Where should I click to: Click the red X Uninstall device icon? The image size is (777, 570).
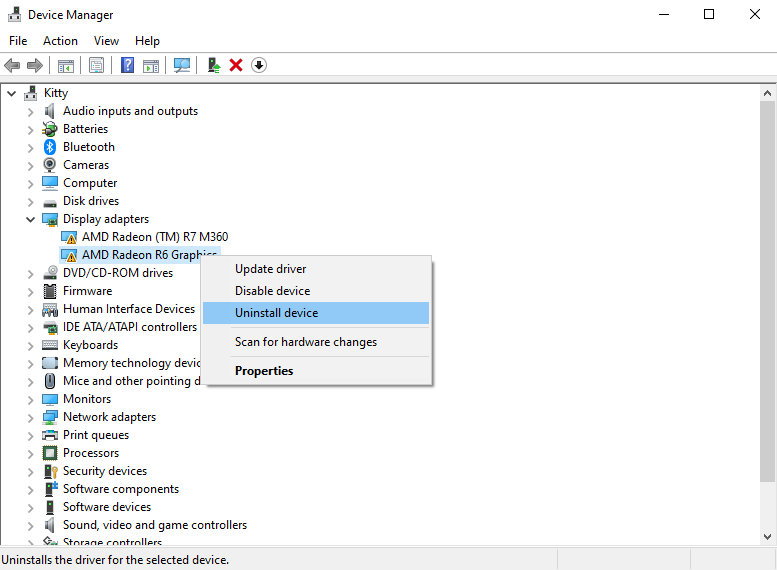pos(236,65)
